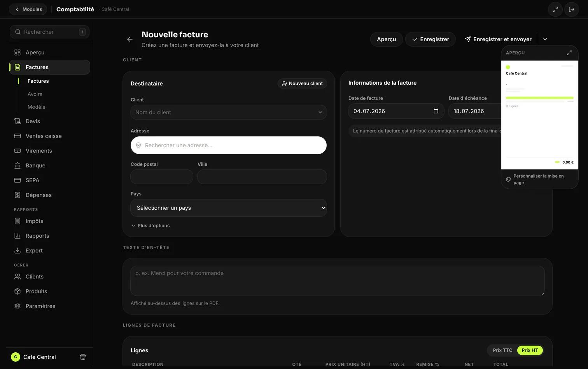Select the Prix HT pricing toggle
The height and width of the screenshot is (369, 588).
click(530, 350)
